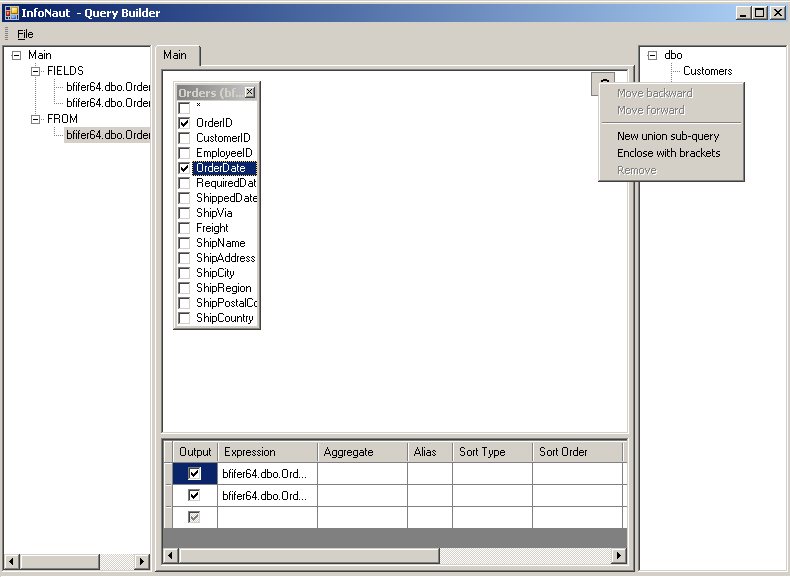Select Customers table in dbo tree
Image resolution: width=790 pixels, height=577 pixels.
tap(707, 71)
